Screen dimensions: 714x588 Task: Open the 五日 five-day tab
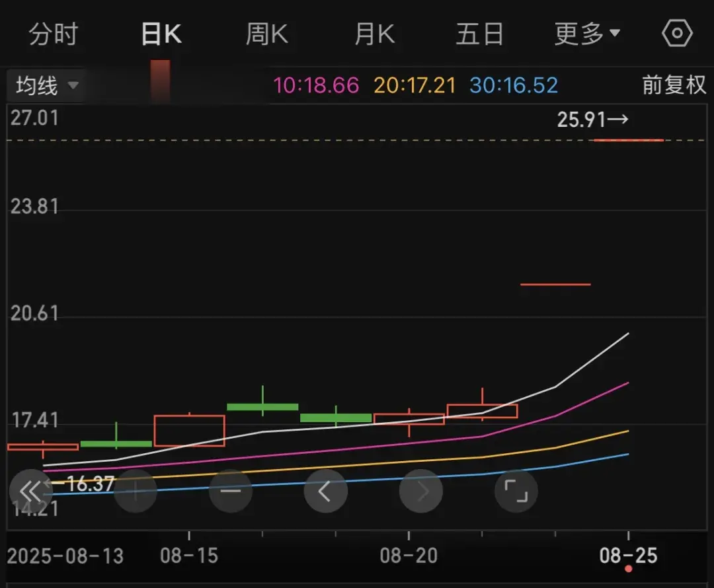(x=479, y=34)
